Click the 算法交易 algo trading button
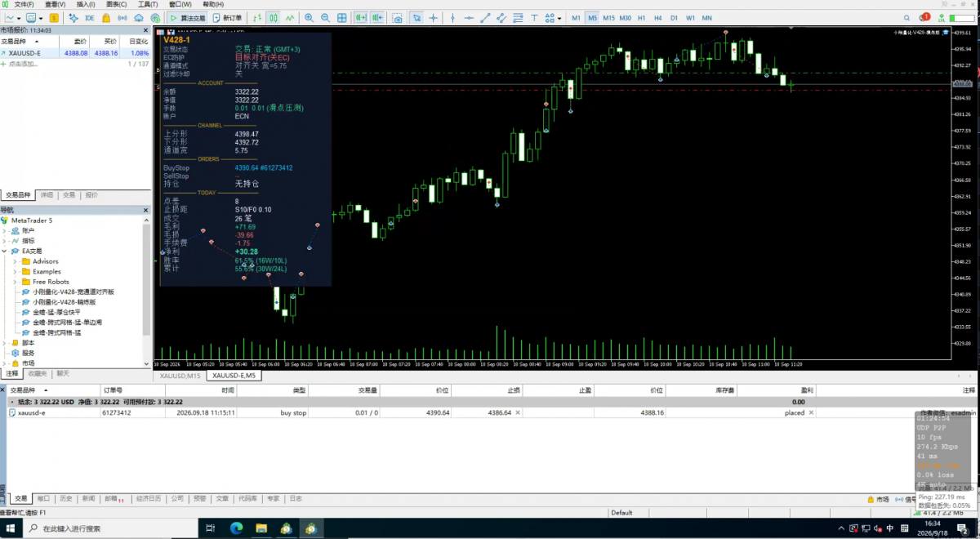The height and width of the screenshot is (539, 980). pos(189,17)
